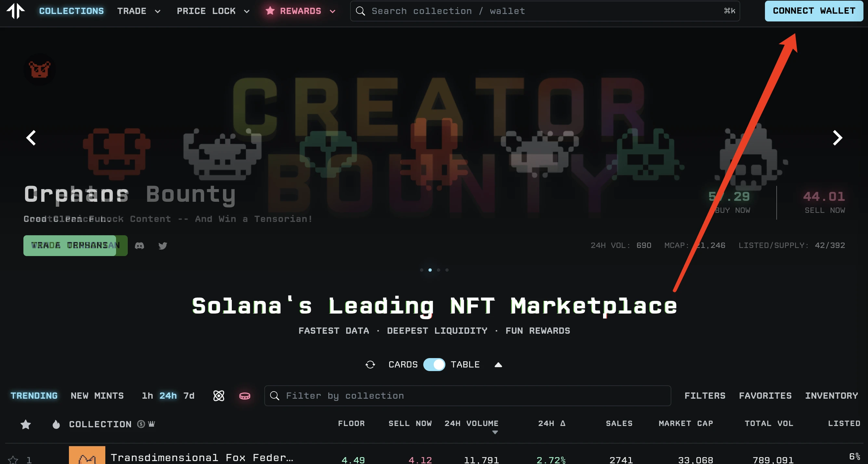The height and width of the screenshot is (464, 868).
Task: Click the Filter by collection field
Action: [x=467, y=396]
